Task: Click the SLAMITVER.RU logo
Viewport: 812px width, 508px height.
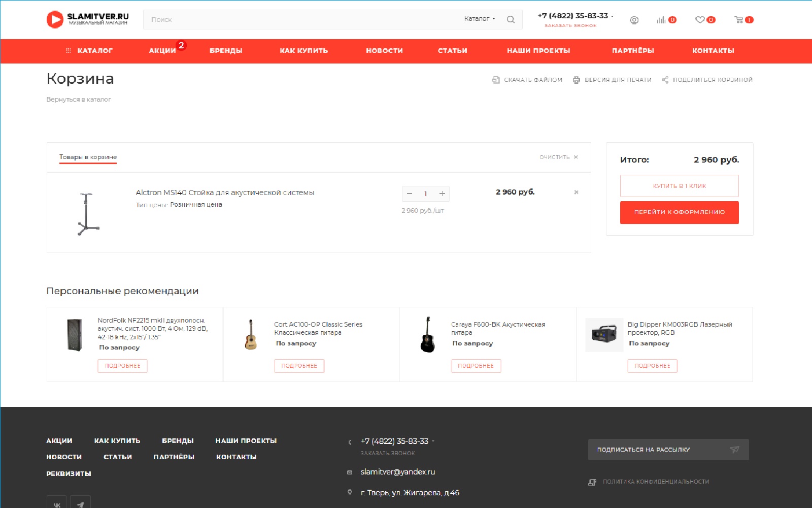Action: pos(87,20)
